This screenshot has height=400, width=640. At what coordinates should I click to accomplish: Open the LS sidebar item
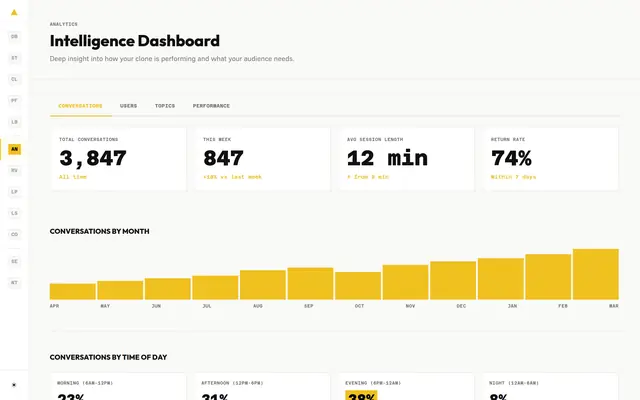(14, 213)
